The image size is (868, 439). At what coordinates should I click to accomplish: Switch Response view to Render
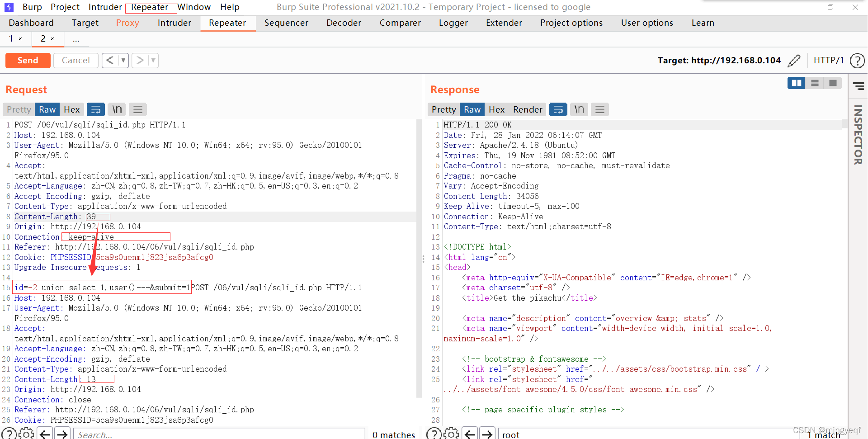pos(528,109)
